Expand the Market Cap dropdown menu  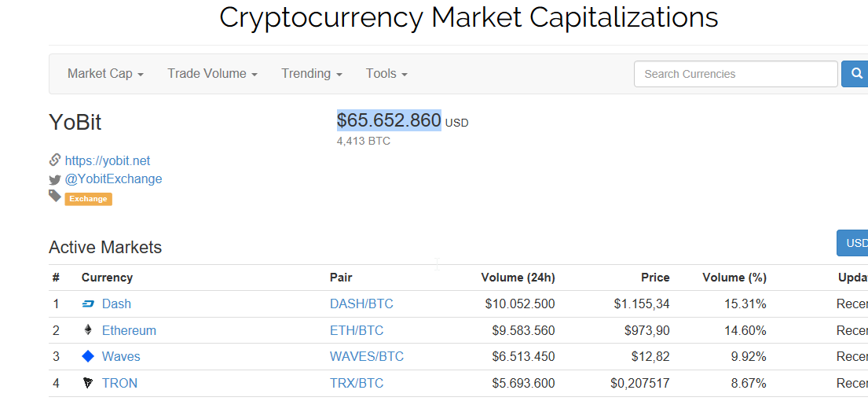(x=106, y=74)
